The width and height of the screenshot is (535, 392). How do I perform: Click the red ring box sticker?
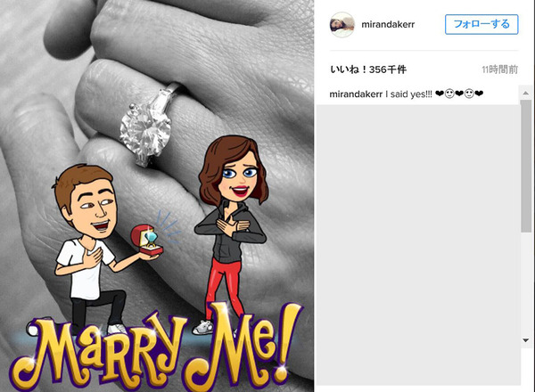(147, 240)
